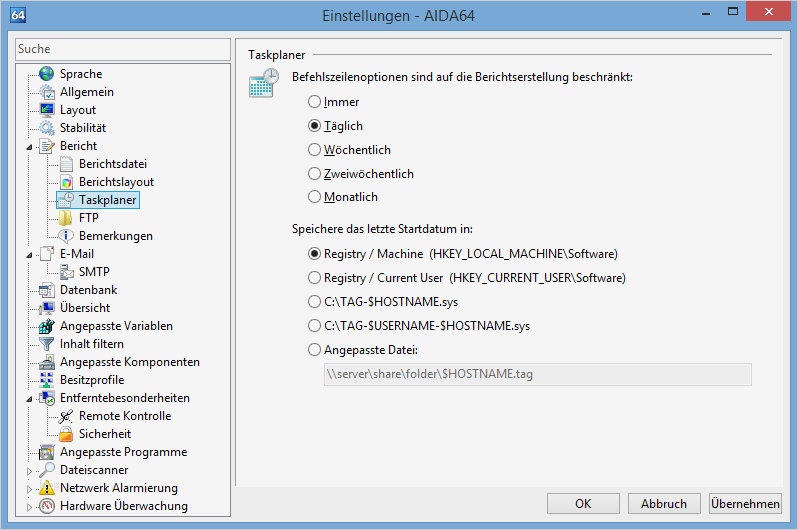
Task: Click the Besitzprofile icon
Action: click(47, 380)
